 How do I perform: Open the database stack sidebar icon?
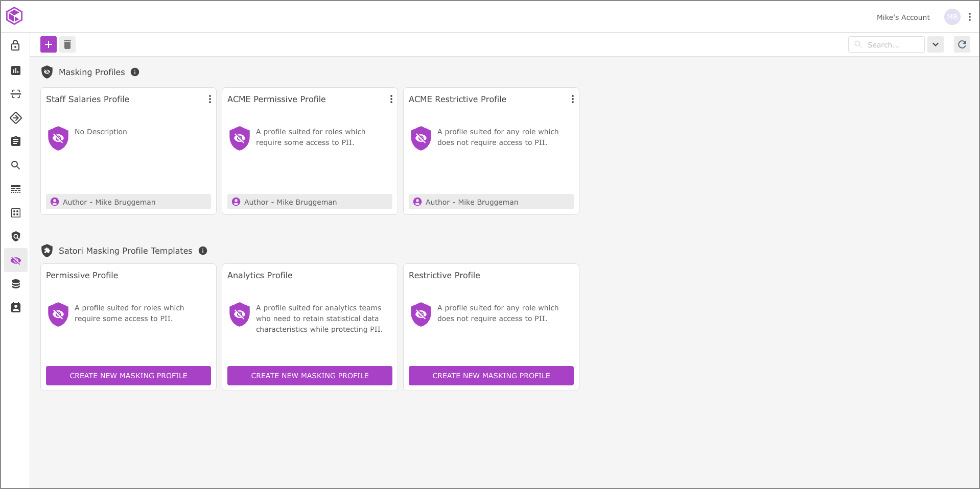click(x=16, y=284)
